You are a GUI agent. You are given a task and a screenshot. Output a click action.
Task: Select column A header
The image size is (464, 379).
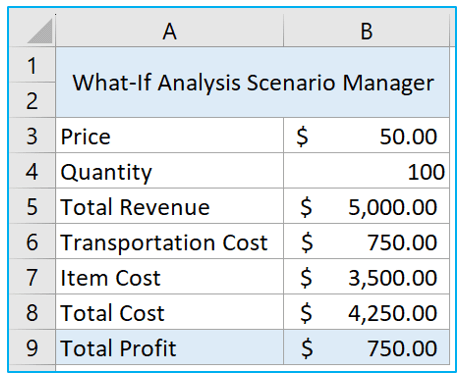point(169,31)
